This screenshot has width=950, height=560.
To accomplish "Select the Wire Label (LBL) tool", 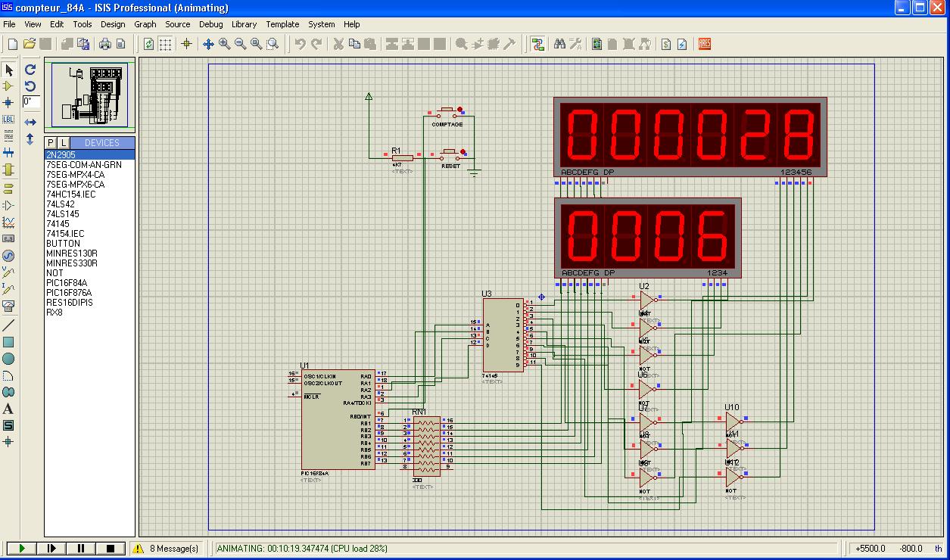I will (x=9, y=119).
